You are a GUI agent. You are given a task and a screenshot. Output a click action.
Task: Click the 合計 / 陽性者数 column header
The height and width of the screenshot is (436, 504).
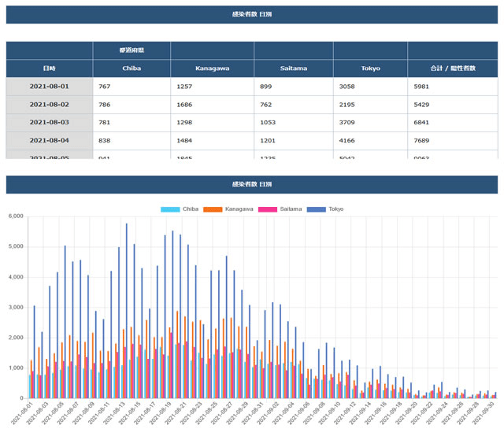coord(453,68)
